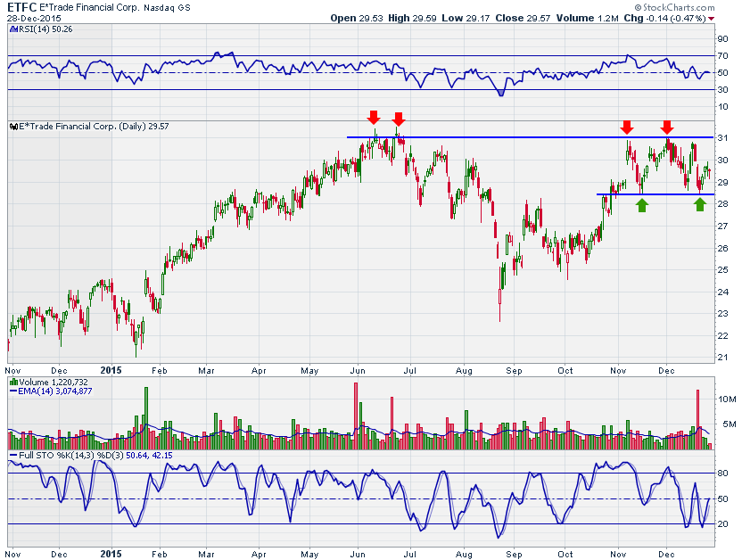Image resolution: width=742 pixels, height=560 pixels.
Task: Click the Aug label under the price chart
Action: click(x=465, y=371)
